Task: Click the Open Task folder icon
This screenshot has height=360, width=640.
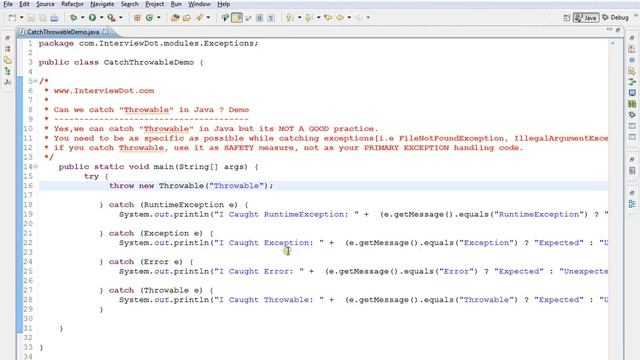Action: point(187,18)
